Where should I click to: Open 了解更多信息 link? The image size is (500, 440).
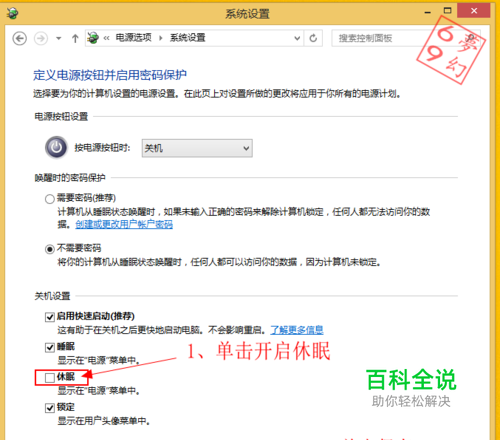click(x=297, y=330)
